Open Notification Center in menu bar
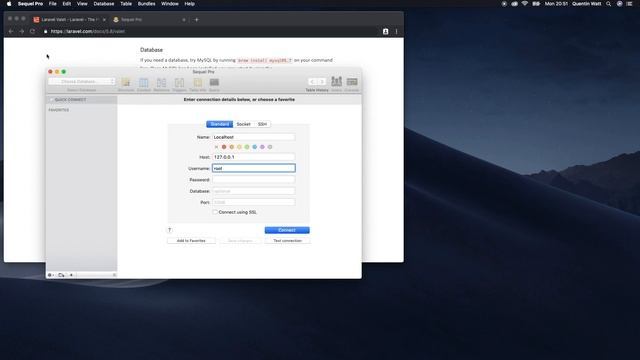The image size is (640, 360). [629, 4]
